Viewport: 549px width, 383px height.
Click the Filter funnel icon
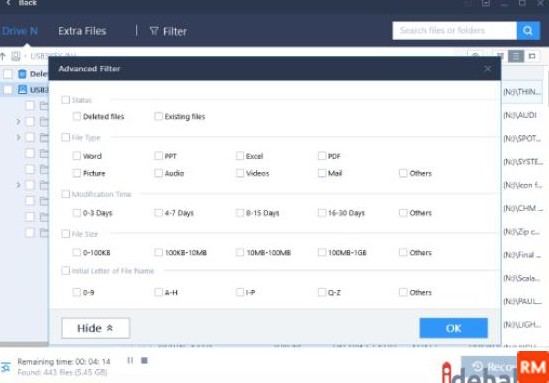tap(154, 31)
